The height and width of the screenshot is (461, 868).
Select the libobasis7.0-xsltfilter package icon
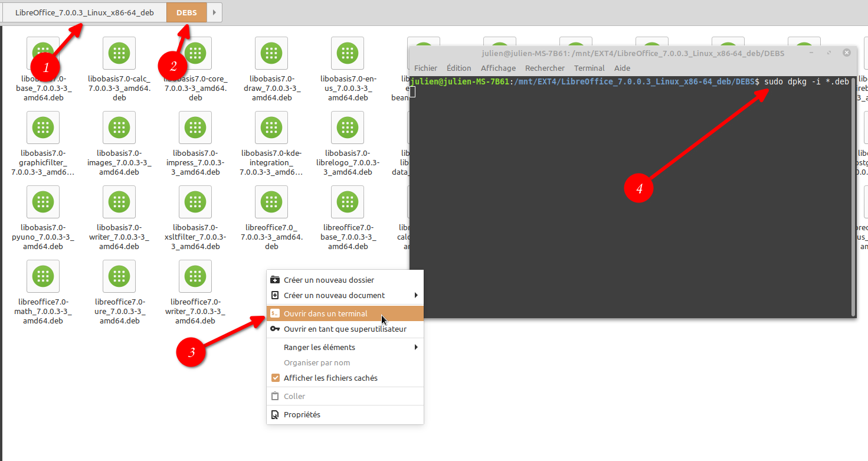[195, 202]
